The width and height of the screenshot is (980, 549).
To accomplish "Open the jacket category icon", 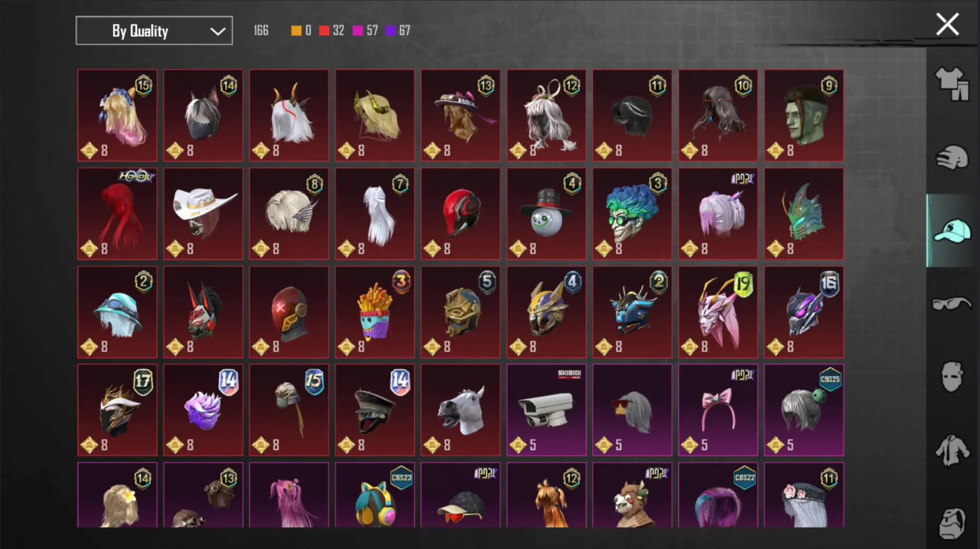I will coord(952,450).
